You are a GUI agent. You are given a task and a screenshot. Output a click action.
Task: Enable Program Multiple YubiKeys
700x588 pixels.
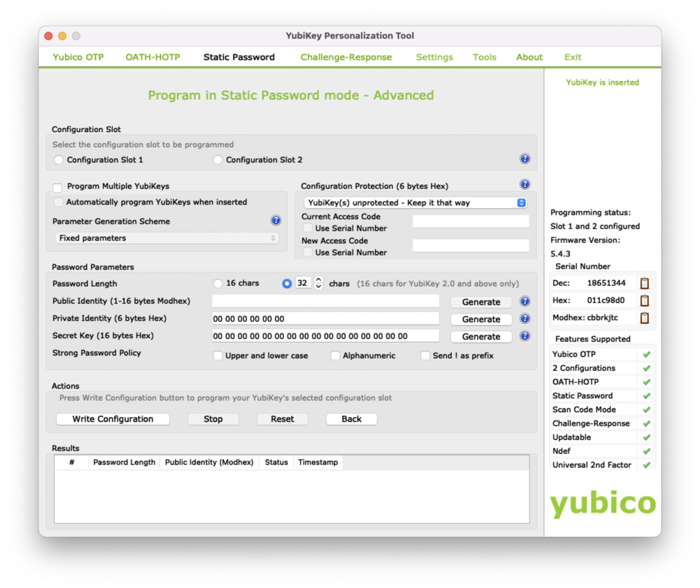click(x=57, y=187)
